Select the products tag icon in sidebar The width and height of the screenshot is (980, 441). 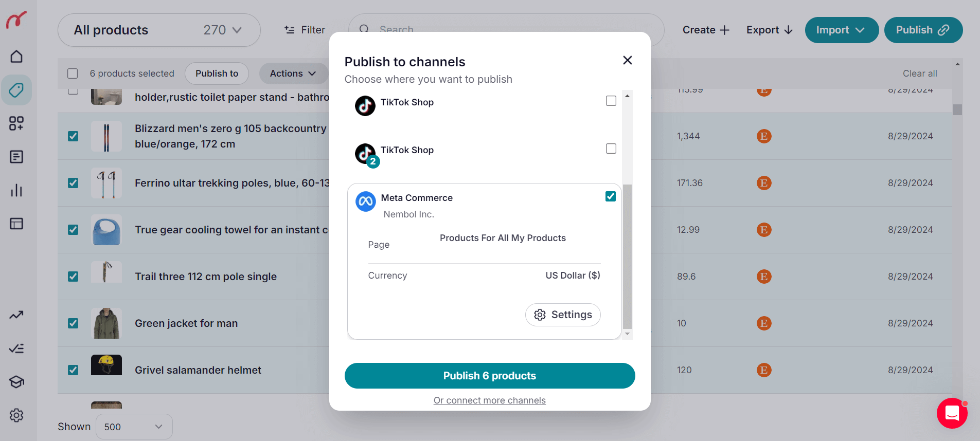click(x=16, y=90)
